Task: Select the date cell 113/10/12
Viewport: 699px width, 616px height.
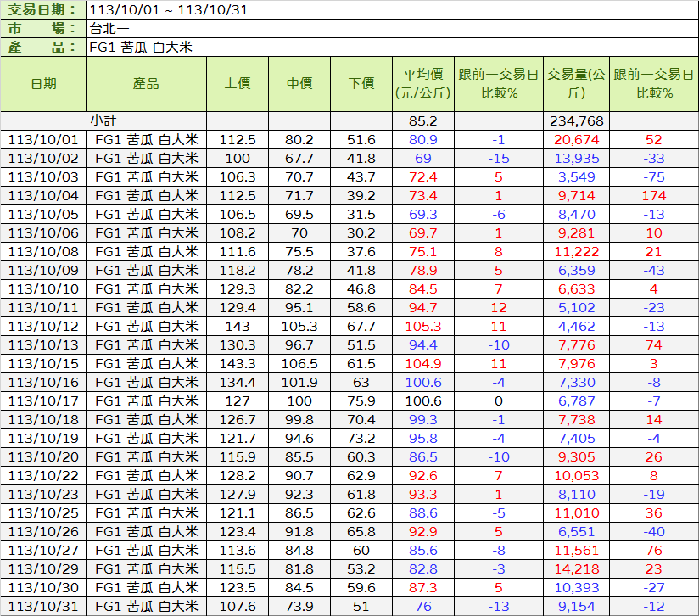Action: point(43,326)
